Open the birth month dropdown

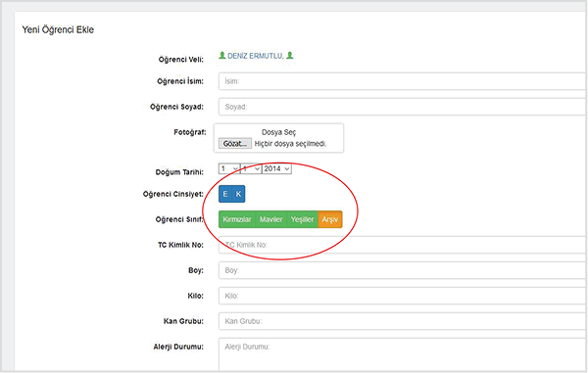[251, 169]
